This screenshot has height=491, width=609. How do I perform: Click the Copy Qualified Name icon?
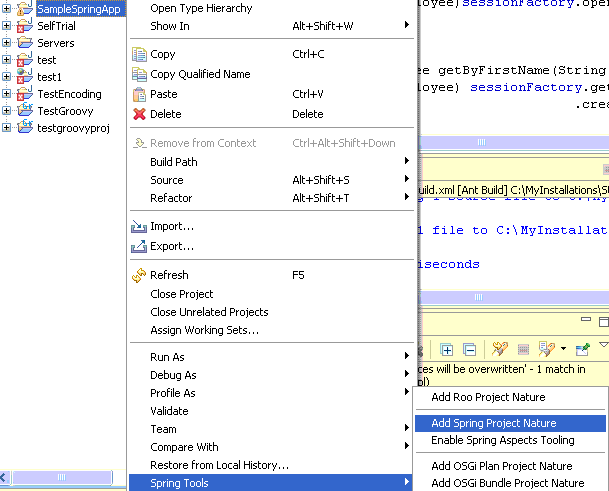[x=139, y=74]
